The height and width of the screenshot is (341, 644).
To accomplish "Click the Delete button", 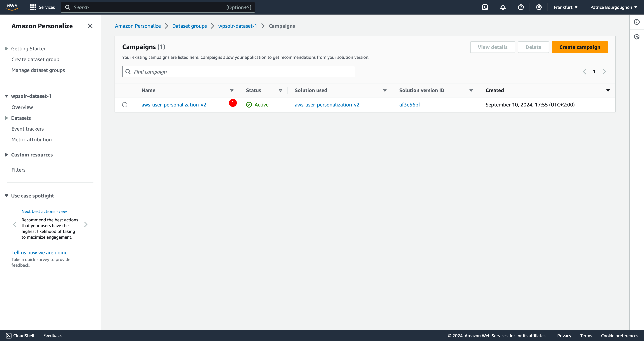I will (533, 47).
